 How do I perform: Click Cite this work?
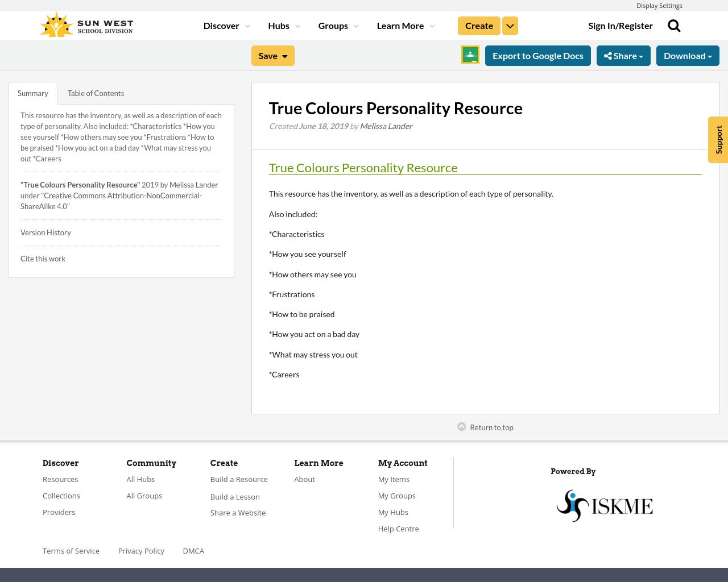(x=43, y=258)
